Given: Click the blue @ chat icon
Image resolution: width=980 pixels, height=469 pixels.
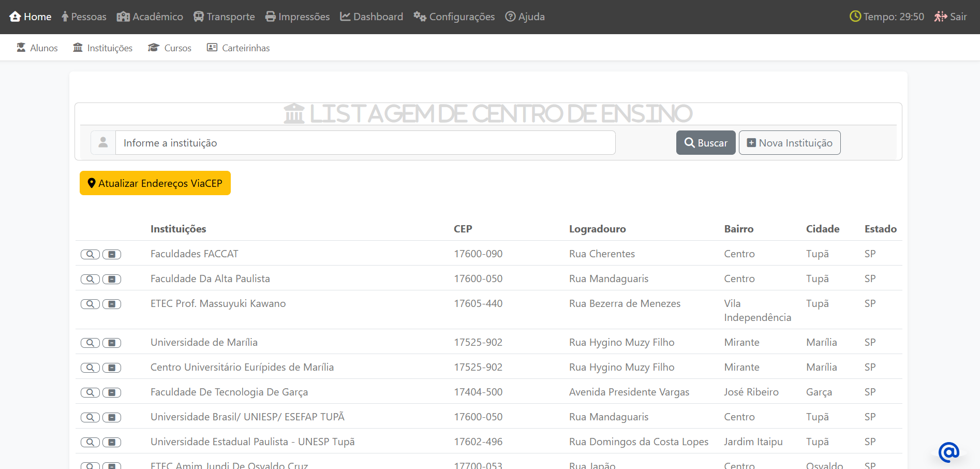Looking at the screenshot, I should [x=948, y=452].
